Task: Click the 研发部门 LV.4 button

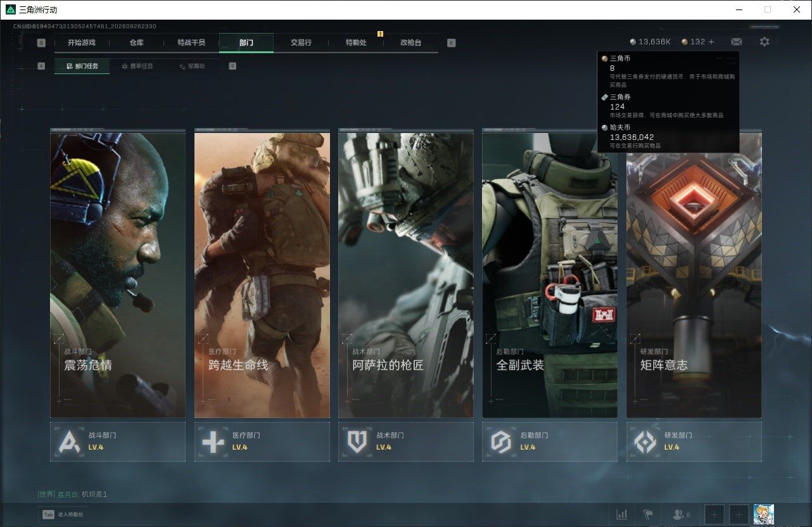Action: tap(694, 441)
